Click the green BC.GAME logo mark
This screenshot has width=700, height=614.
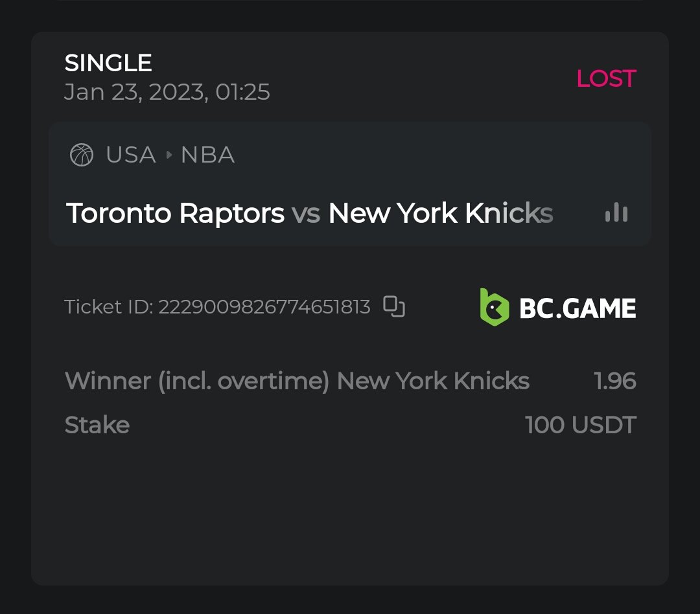point(494,307)
